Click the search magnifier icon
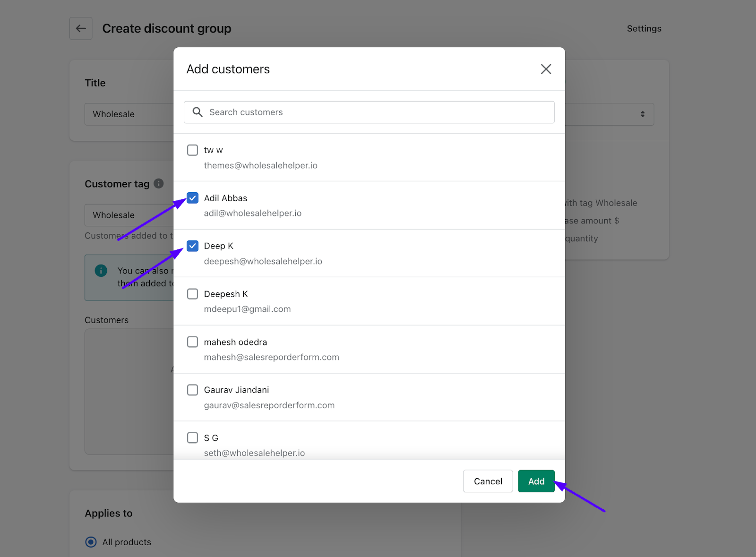Screen dimensions: 756x557 point(198,112)
